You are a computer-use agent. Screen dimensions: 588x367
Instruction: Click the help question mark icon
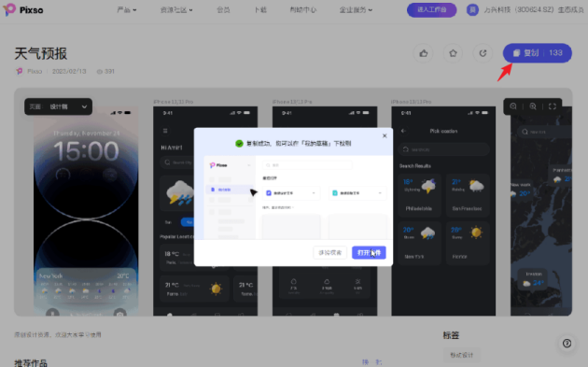567,343
